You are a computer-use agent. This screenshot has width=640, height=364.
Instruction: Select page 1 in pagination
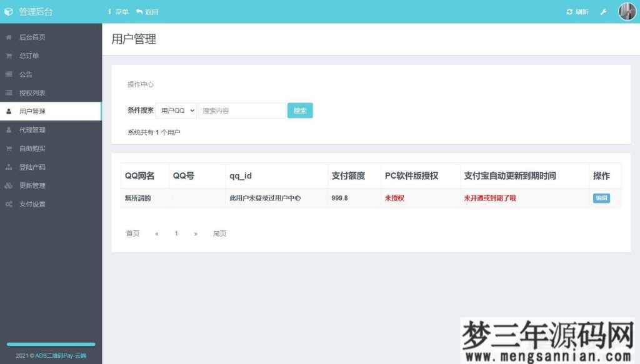[x=176, y=234]
